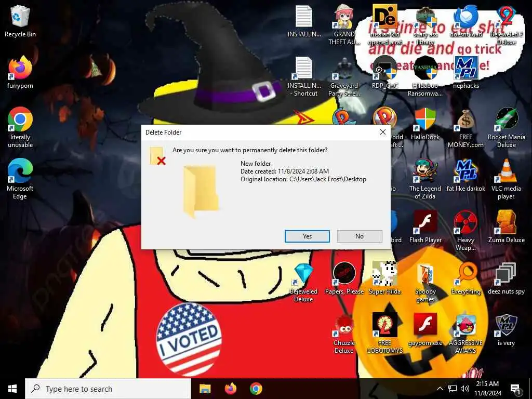Select the 'is very' shield icon
The width and height of the screenshot is (532, 399).
pos(506,330)
